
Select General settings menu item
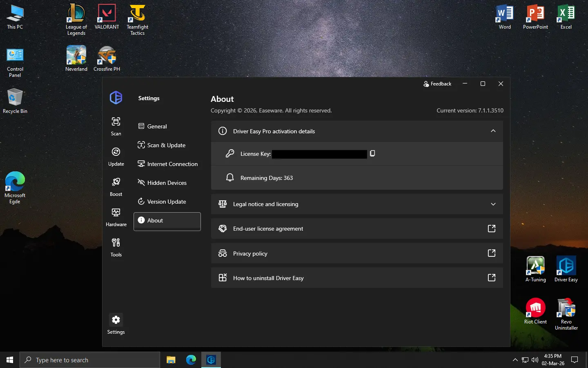coord(167,126)
